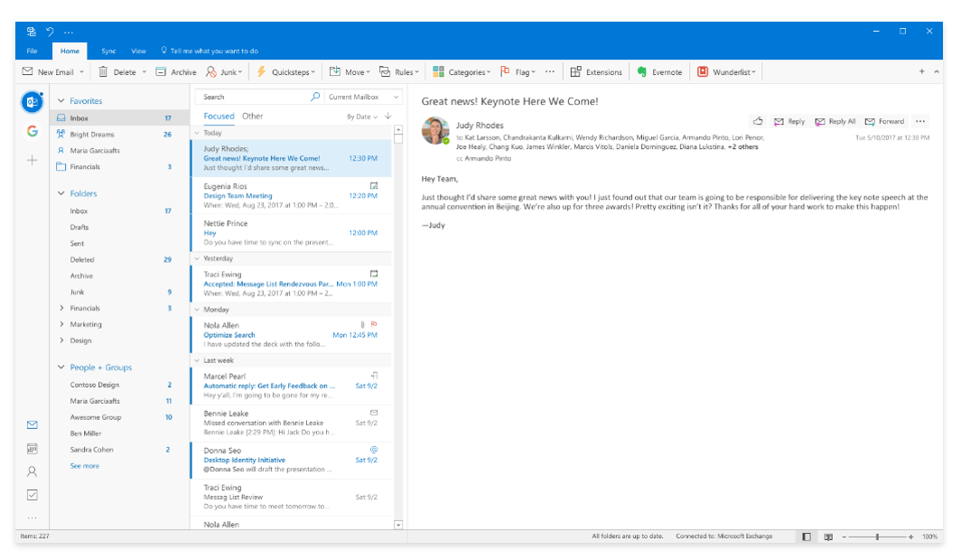Archive the selected message

(176, 71)
